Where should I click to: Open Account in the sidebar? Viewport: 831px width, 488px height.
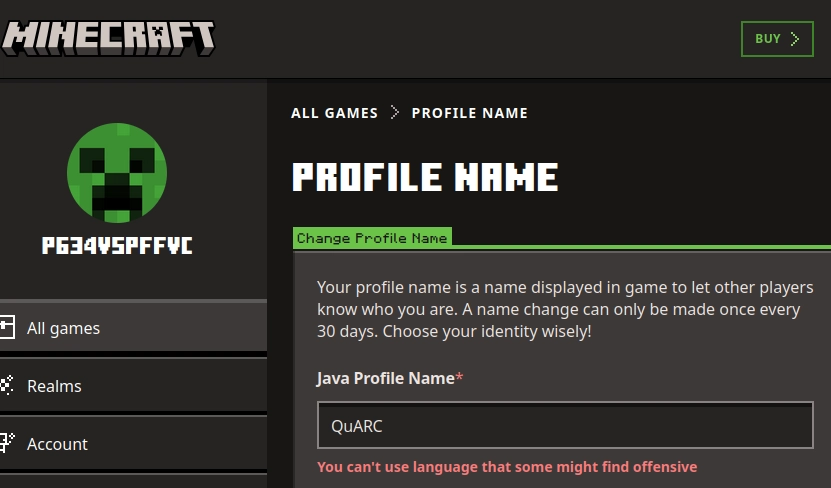[x=133, y=443]
